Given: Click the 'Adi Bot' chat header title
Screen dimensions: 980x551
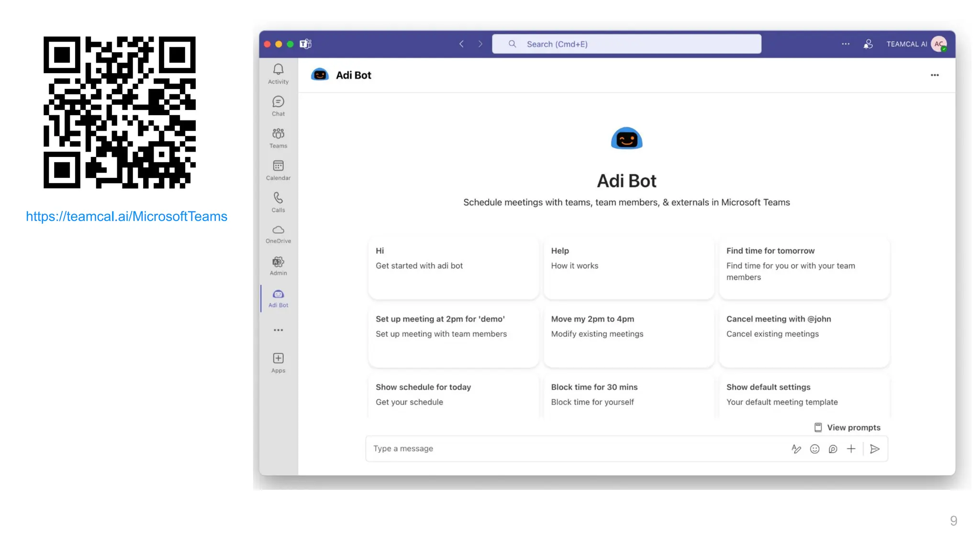Looking at the screenshot, I should click(353, 75).
